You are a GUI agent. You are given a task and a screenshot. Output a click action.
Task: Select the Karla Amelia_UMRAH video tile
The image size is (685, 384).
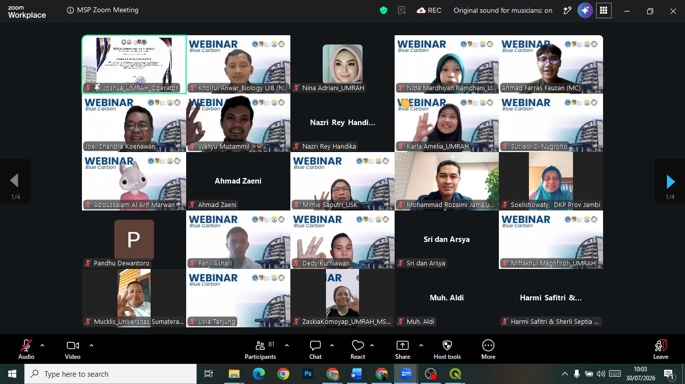click(x=446, y=123)
